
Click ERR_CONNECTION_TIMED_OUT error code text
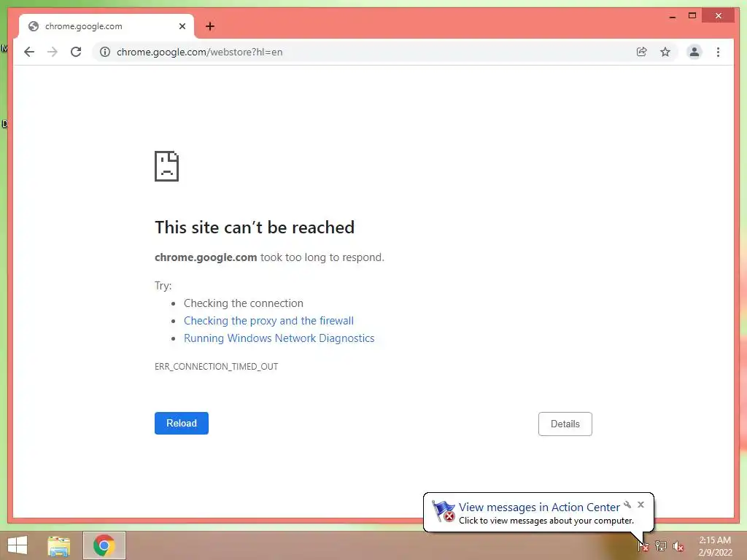pos(216,366)
